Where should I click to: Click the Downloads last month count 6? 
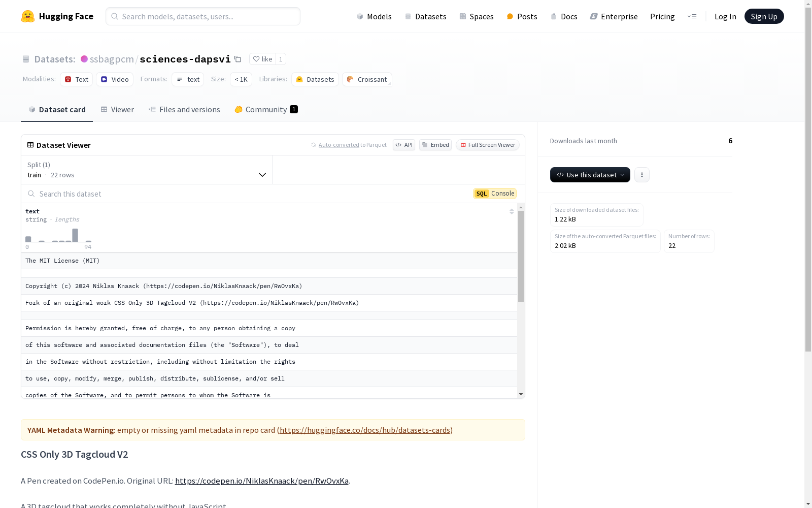(730, 141)
